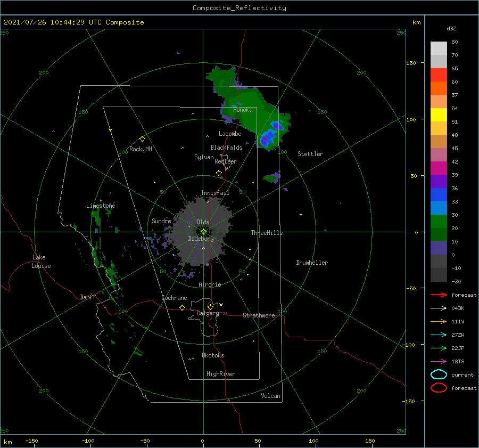Click the Sundre city label
This screenshot has width=479, height=448.
[x=161, y=221]
